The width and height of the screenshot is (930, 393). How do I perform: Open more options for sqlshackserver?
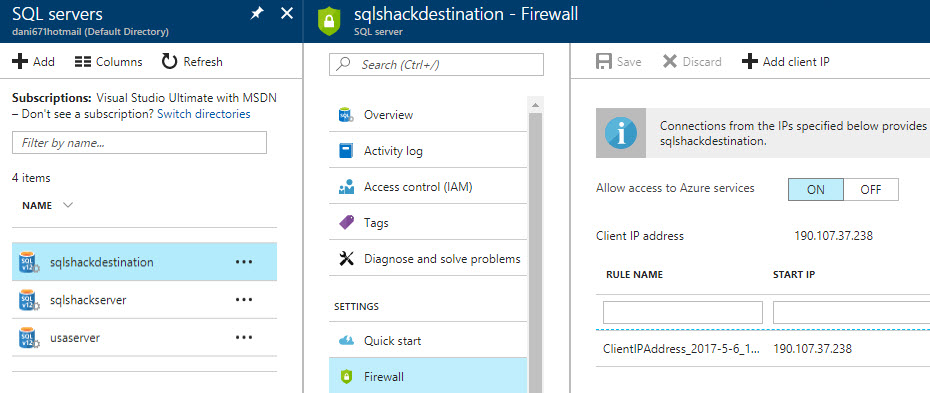[x=244, y=300]
